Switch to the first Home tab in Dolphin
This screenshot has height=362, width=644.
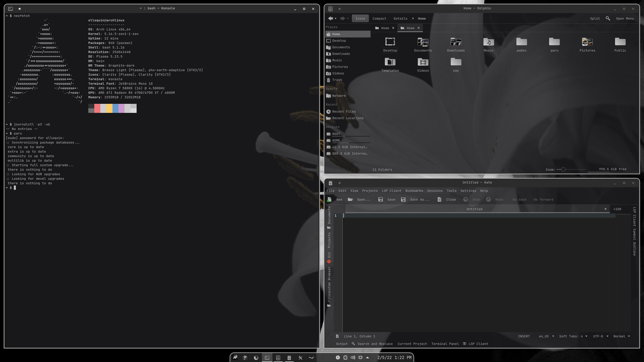[x=384, y=28]
